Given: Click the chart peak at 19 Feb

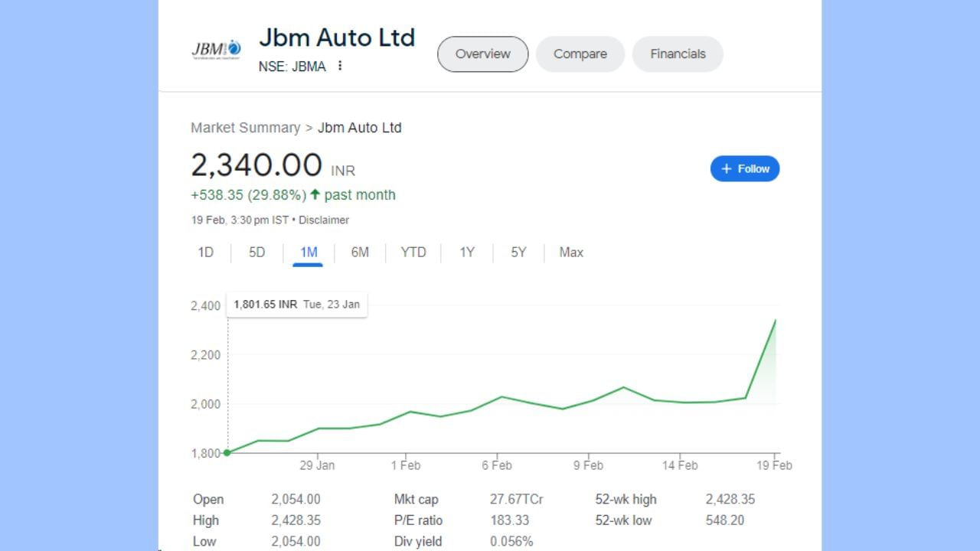Looking at the screenshot, I should coord(775,321).
